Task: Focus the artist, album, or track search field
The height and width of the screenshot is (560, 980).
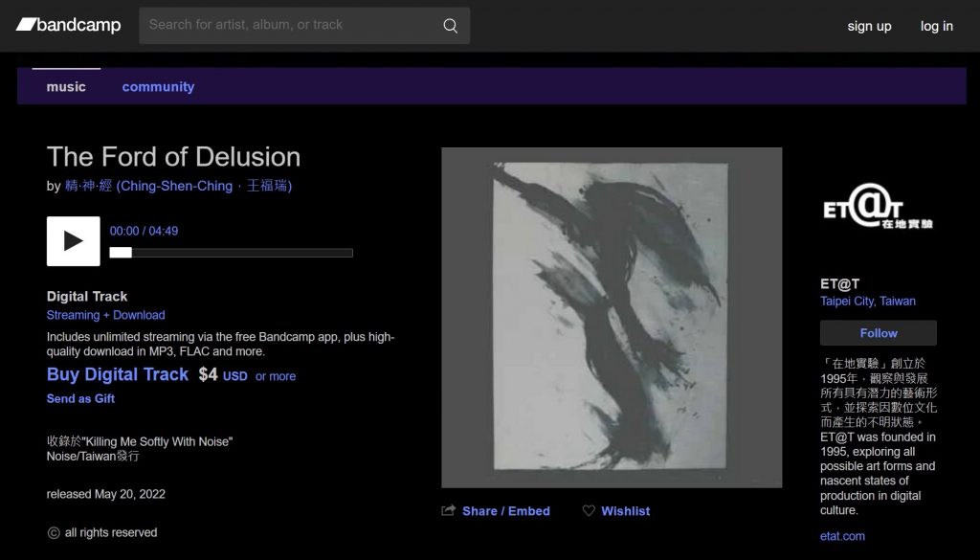Action: coord(304,26)
